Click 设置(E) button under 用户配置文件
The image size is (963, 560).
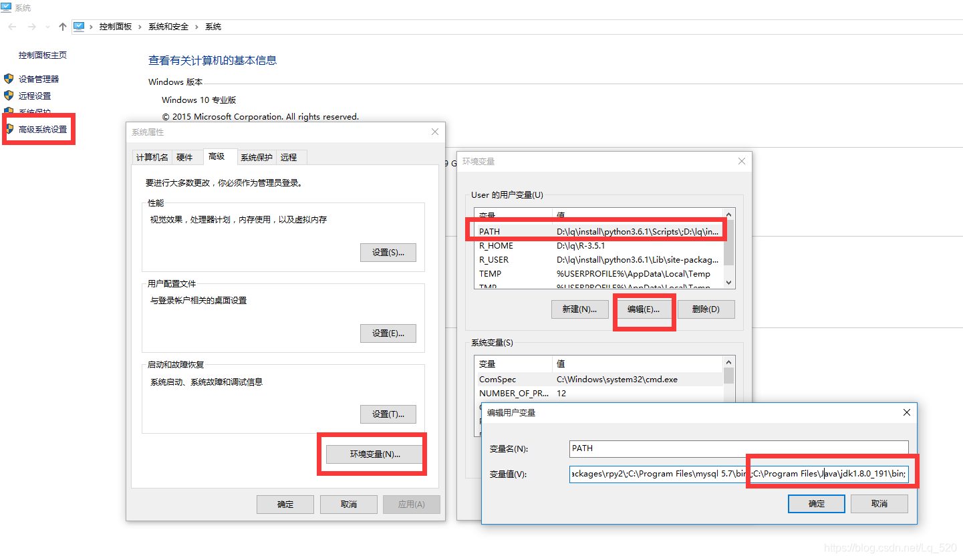388,333
